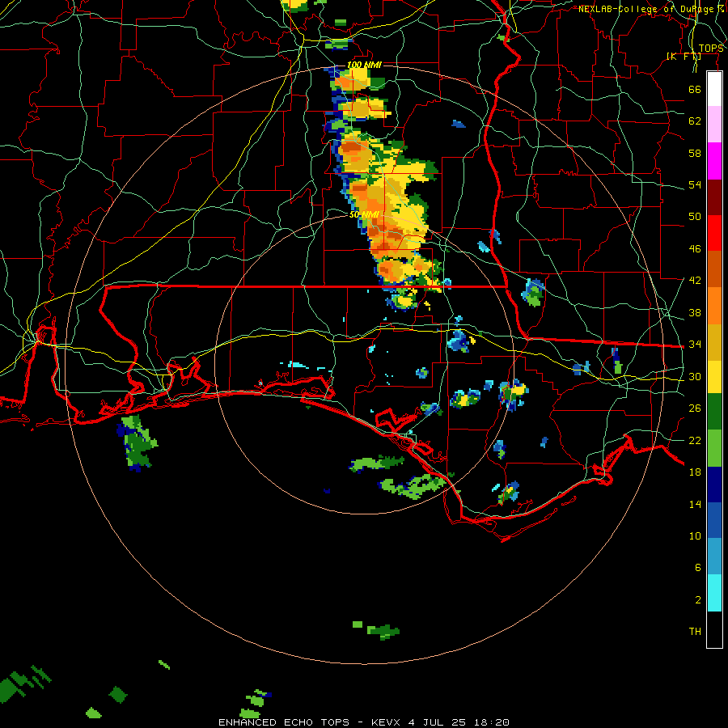Screen dimensions: 728x728
Task: Click the TOPS legend title
Action: click(711, 49)
